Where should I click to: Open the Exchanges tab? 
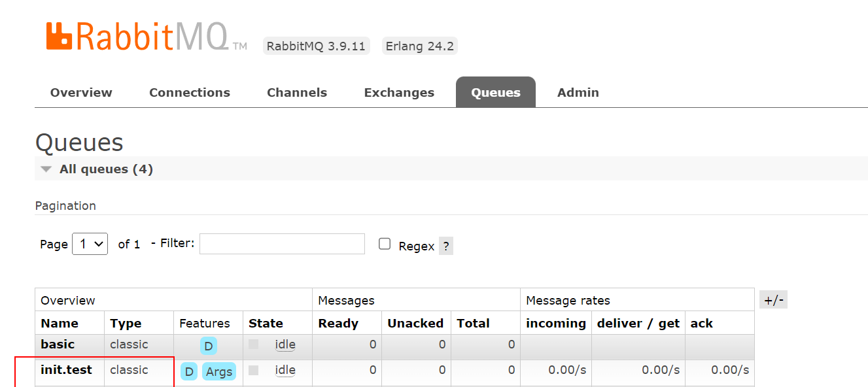[399, 93]
